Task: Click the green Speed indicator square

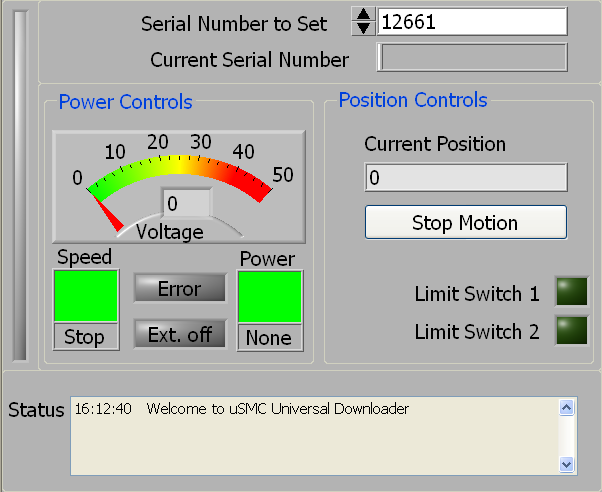Action: (x=85, y=296)
